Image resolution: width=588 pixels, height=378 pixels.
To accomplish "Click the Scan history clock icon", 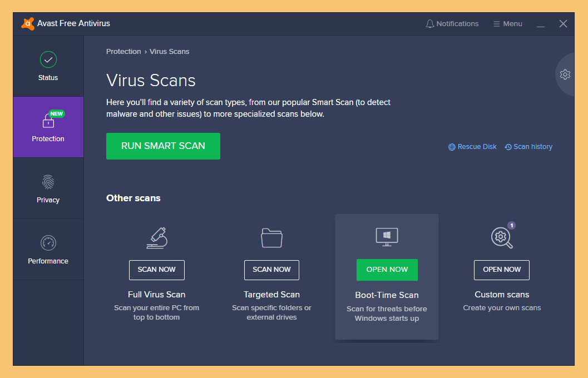I will [508, 147].
